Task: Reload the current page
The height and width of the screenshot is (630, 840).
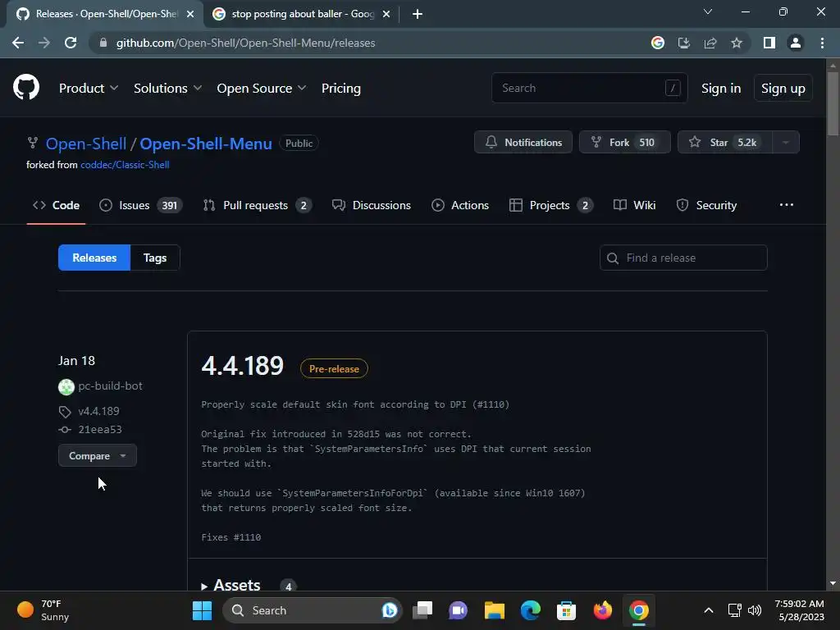Action: point(71,43)
